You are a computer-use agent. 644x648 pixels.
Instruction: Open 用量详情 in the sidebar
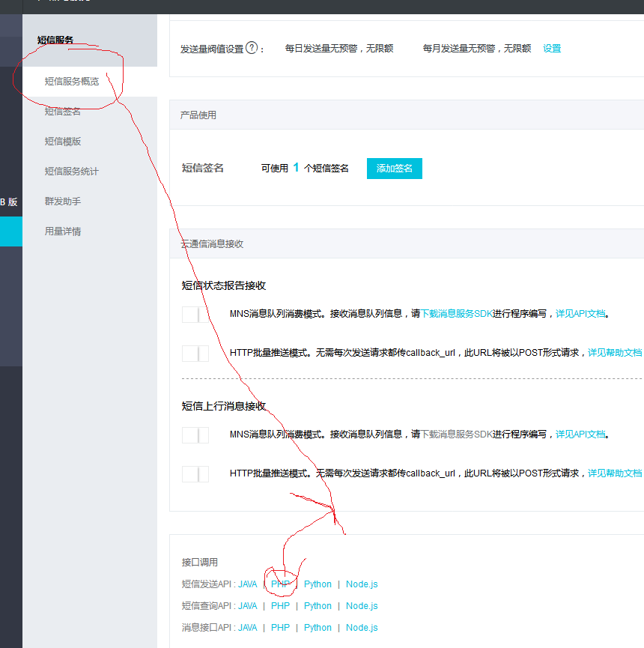click(63, 231)
